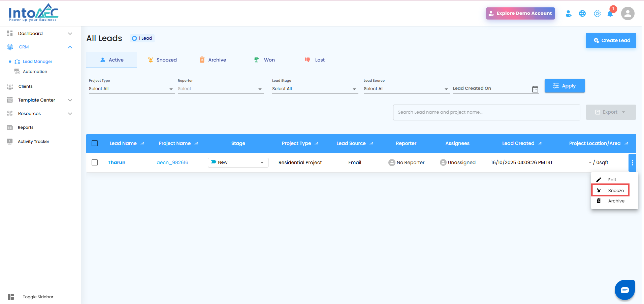Sort by the Lead Name column icon
Image resolution: width=644 pixels, height=304 pixels.
coord(142,144)
